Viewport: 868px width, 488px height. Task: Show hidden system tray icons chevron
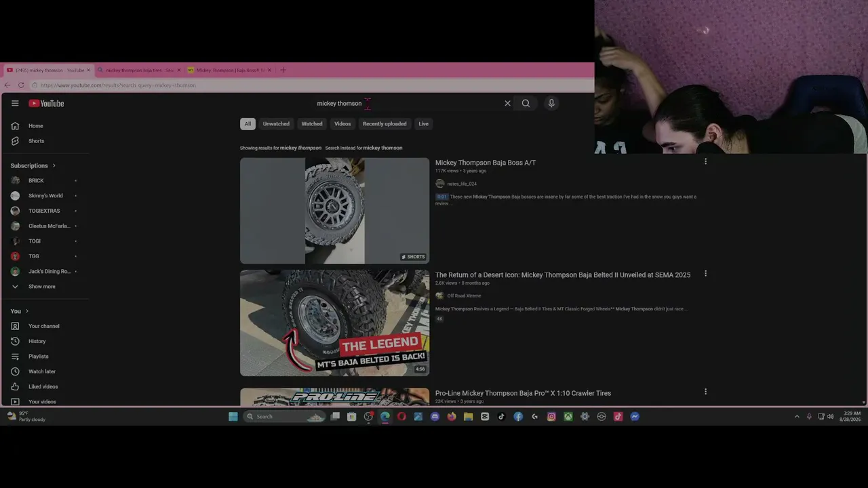(x=797, y=416)
